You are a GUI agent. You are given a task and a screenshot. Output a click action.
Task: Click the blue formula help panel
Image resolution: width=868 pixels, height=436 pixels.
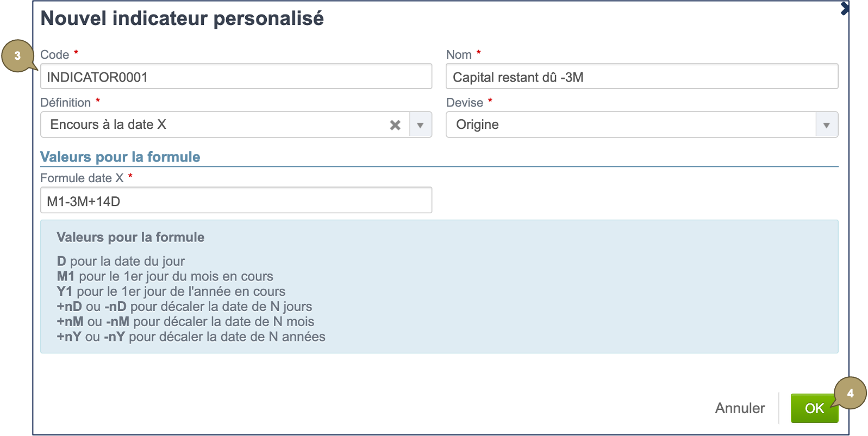click(439, 287)
